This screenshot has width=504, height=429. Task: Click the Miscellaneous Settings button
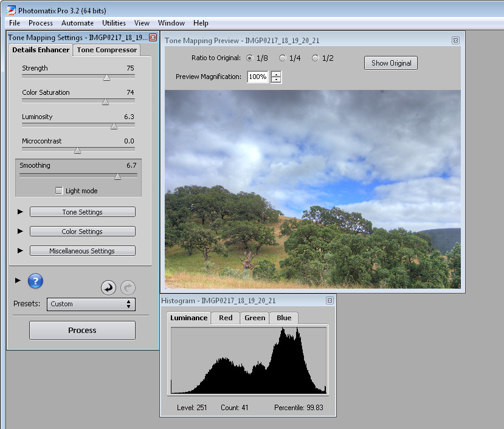pyautogui.click(x=83, y=250)
